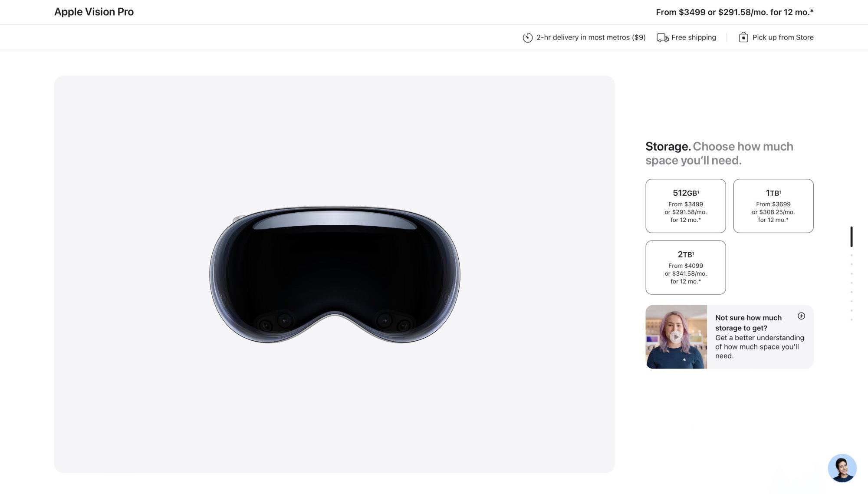Click the Apple Vision Pro title
The height and width of the screenshot is (494, 868).
(94, 12)
